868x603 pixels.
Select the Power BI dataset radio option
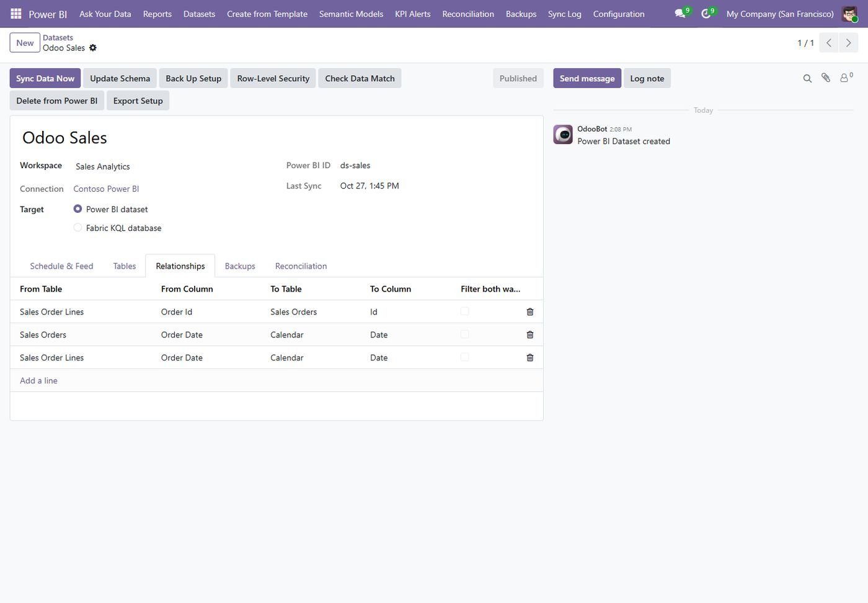[x=77, y=209]
